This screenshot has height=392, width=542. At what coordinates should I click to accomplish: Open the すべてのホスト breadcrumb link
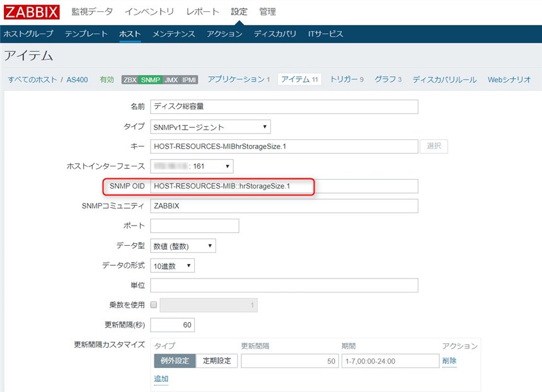coord(33,79)
